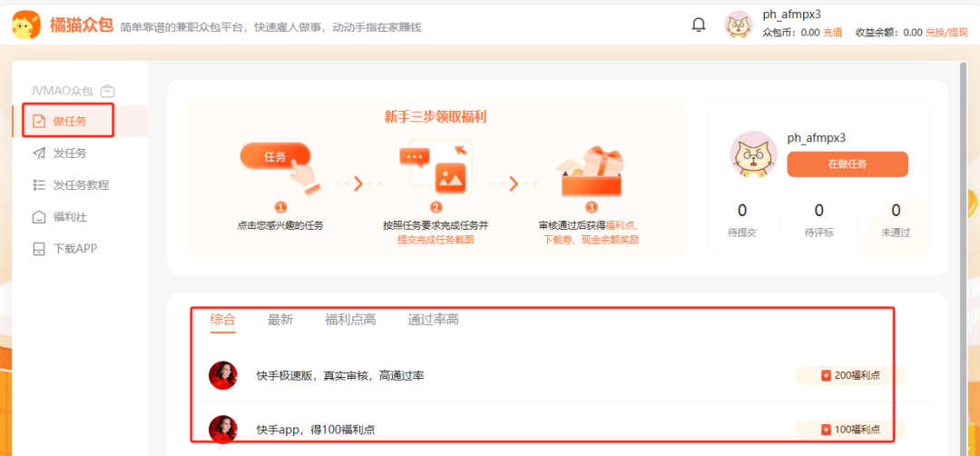980x456 pixels.
Task: Click the 待提交 count
Action: click(742, 210)
